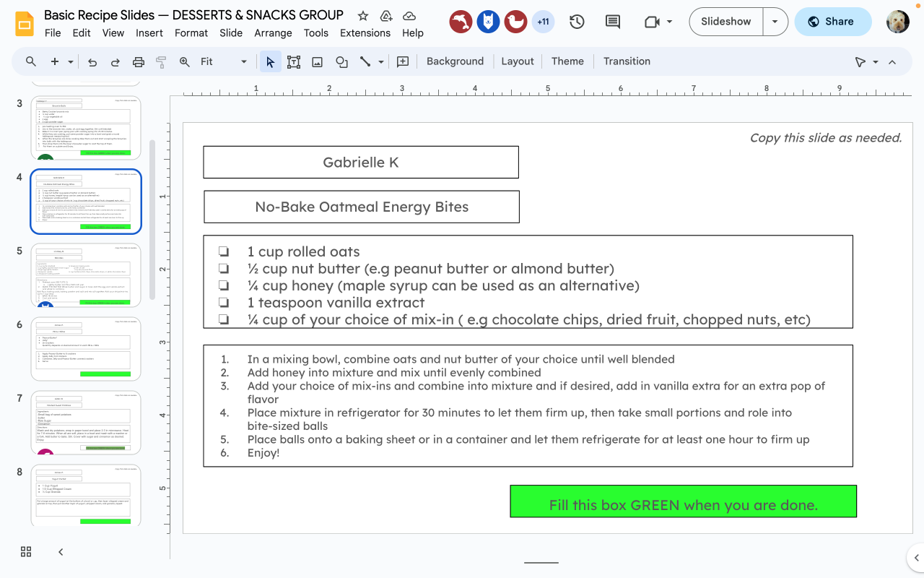Expand the new slide layout dropdown

(x=71, y=61)
